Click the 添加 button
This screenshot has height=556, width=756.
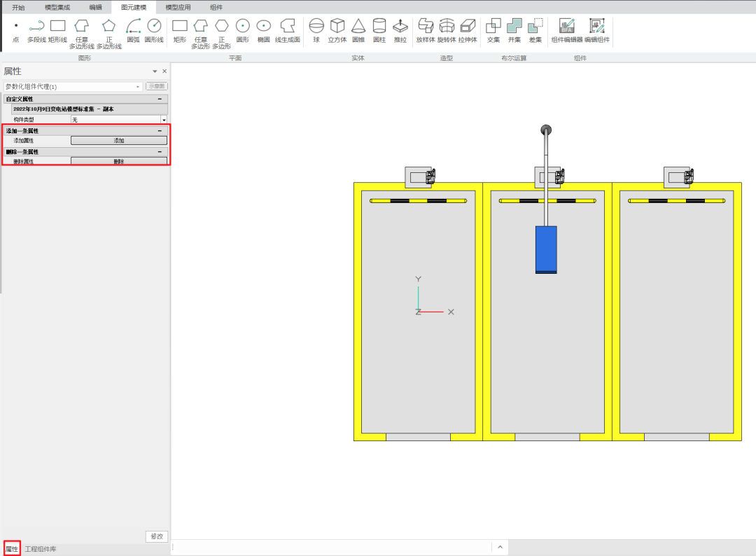pyautogui.click(x=119, y=141)
